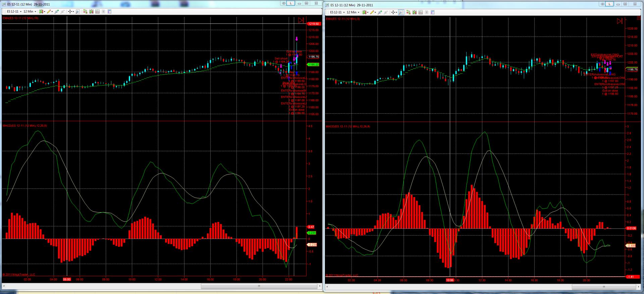Jump to latest bar arrow in right chart
644x294 pixels.
[620, 21]
